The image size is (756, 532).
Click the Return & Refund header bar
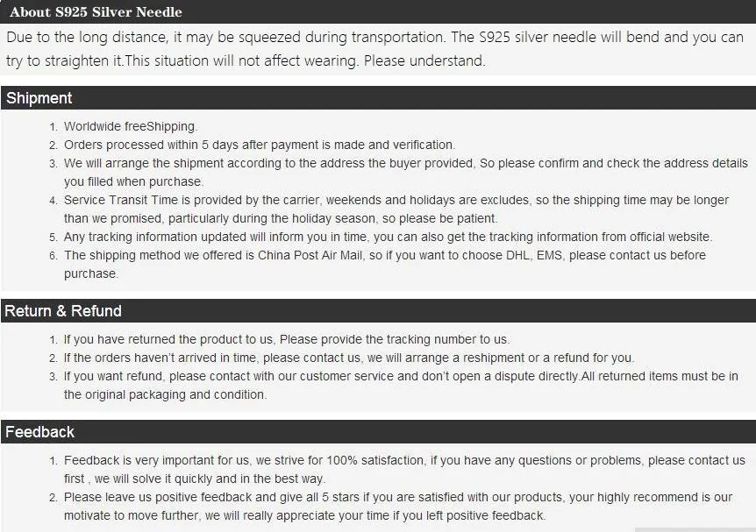tap(378, 311)
